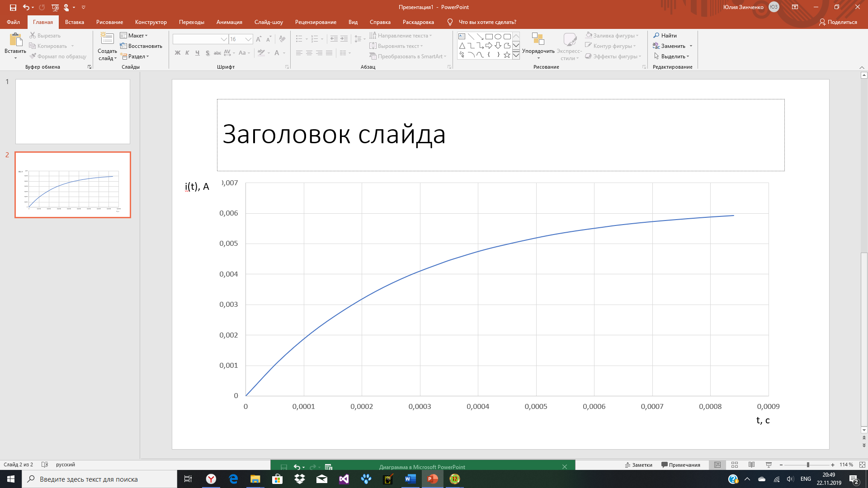
Task: Click the Paste (Вставить) icon
Action: (x=15, y=40)
